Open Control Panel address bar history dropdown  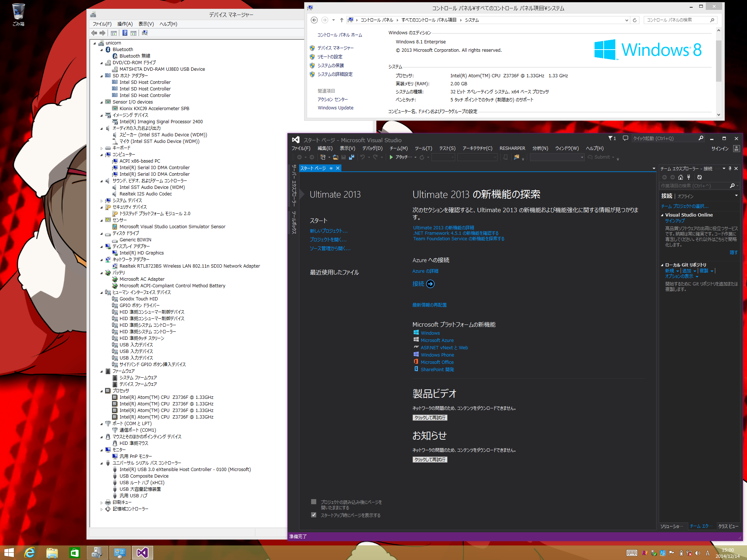point(627,20)
